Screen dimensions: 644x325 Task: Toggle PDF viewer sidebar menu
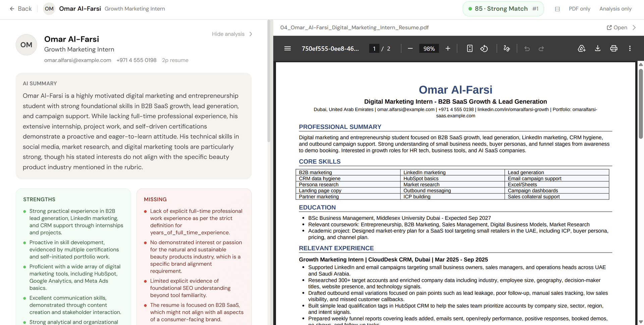[287, 49]
